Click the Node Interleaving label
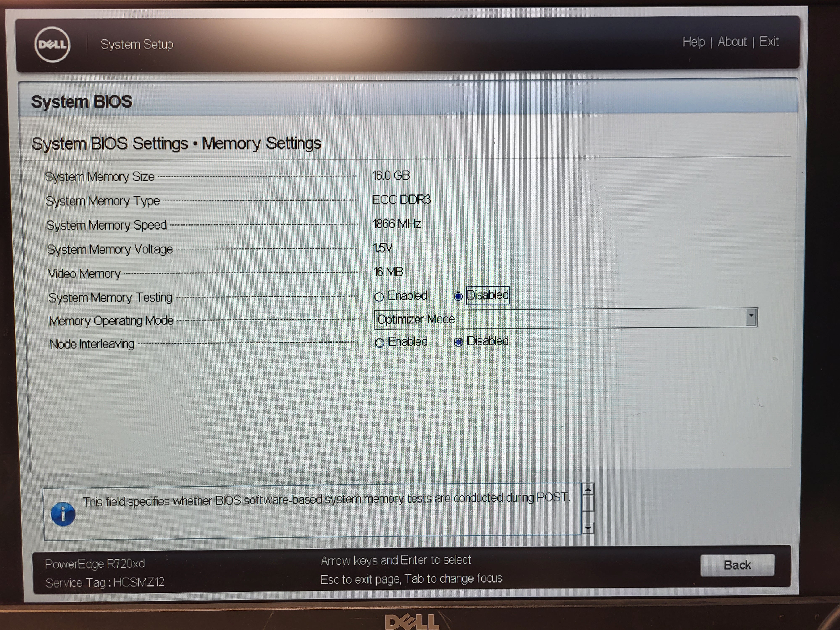This screenshot has width=840, height=630. click(92, 344)
